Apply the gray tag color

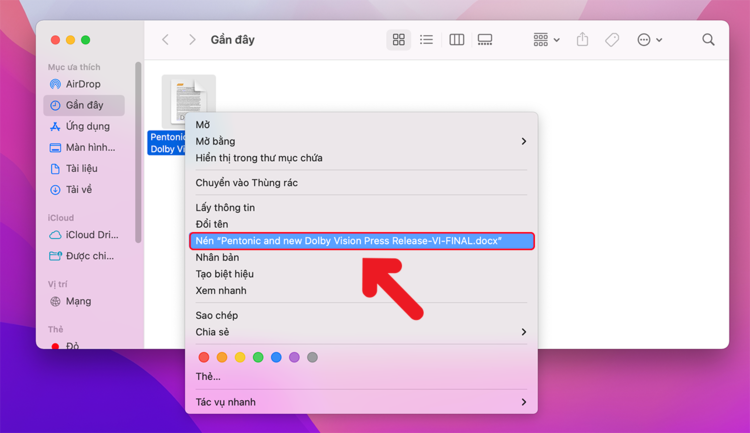pyautogui.click(x=312, y=357)
